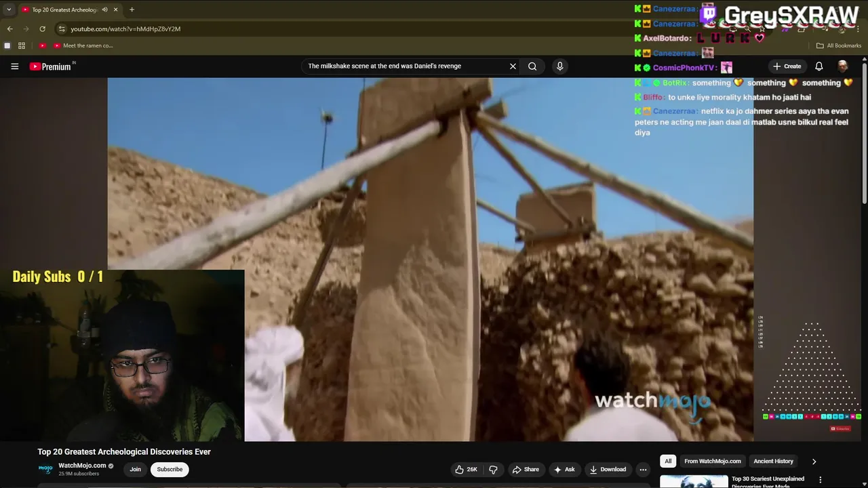Subscribe to WatchMojo.com
The width and height of the screenshot is (868, 488).
coord(170,469)
